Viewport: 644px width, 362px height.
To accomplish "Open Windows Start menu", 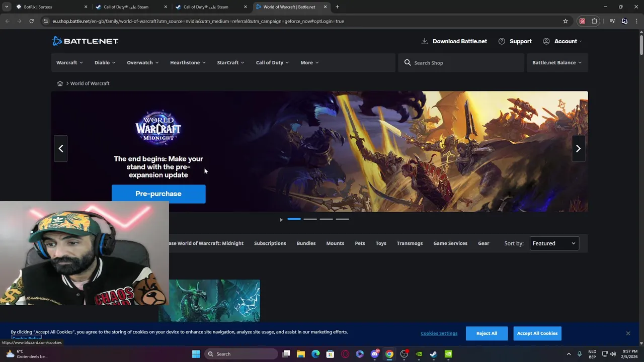I will click(x=196, y=354).
